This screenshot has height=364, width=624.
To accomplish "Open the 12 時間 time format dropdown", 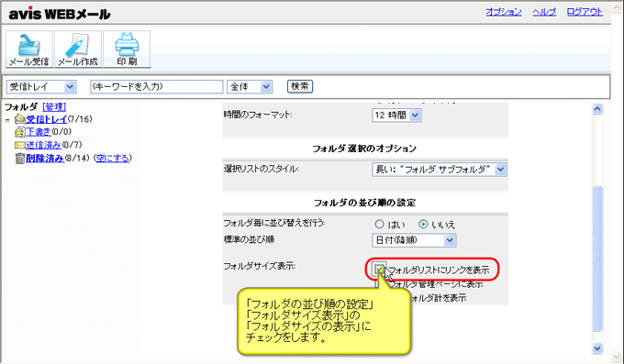I will [x=396, y=116].
